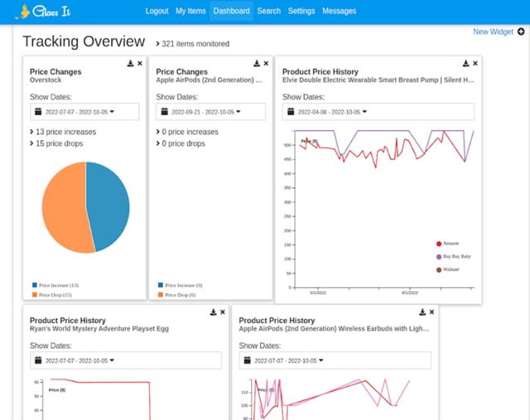This screenshot has width=530, height=420.
Task: Click calendar icon in Ryan's World date picker
Action: click(38, 360)
